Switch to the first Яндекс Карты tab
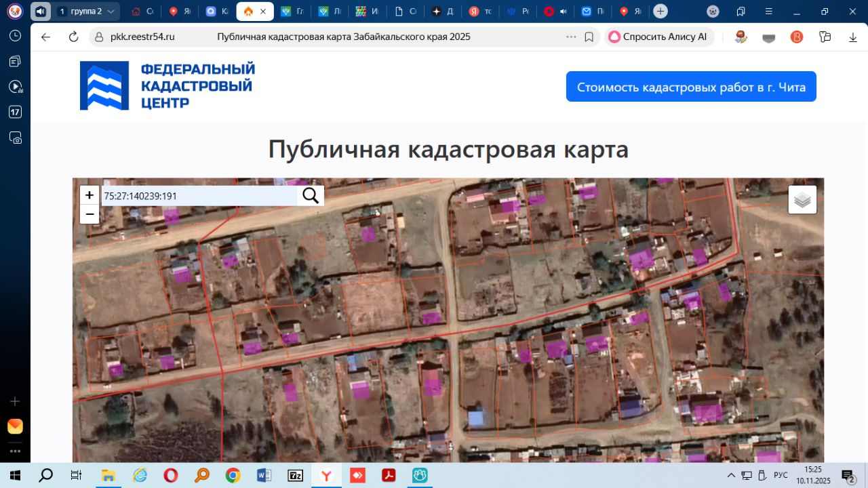Screen dimensions: 868x488 pyautogui.click(x=180, y=12)
